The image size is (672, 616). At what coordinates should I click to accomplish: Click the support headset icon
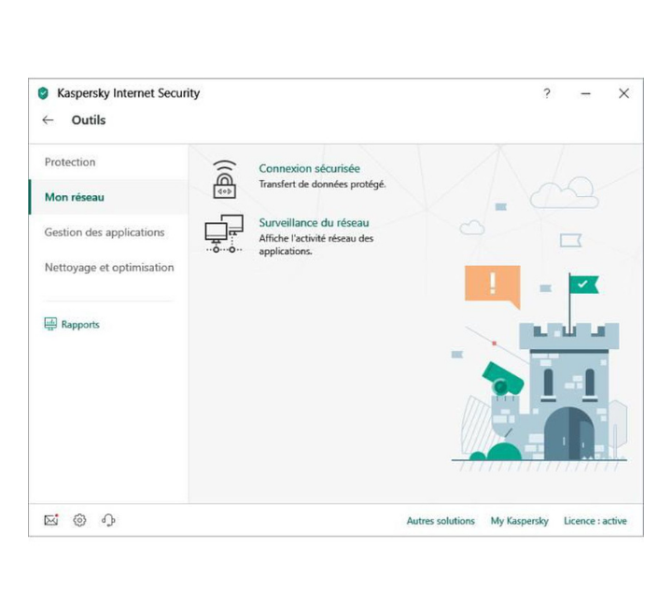coord(108,521)
